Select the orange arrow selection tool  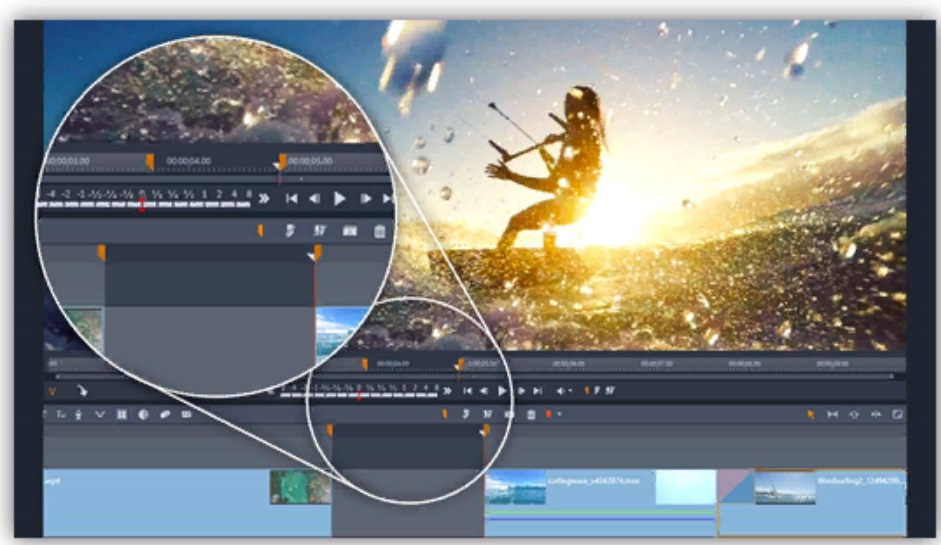click(811, 414)
